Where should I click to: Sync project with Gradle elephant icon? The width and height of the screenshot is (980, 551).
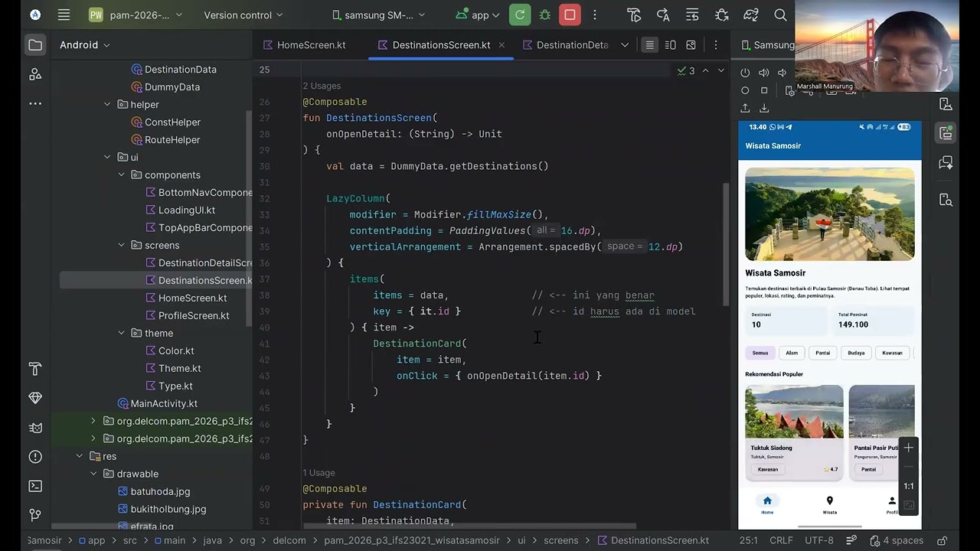coord(751,15)
